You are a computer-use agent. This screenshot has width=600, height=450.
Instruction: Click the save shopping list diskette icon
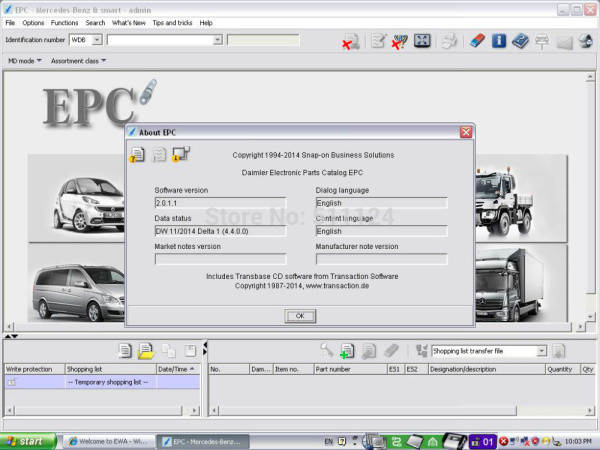[190, 351]
